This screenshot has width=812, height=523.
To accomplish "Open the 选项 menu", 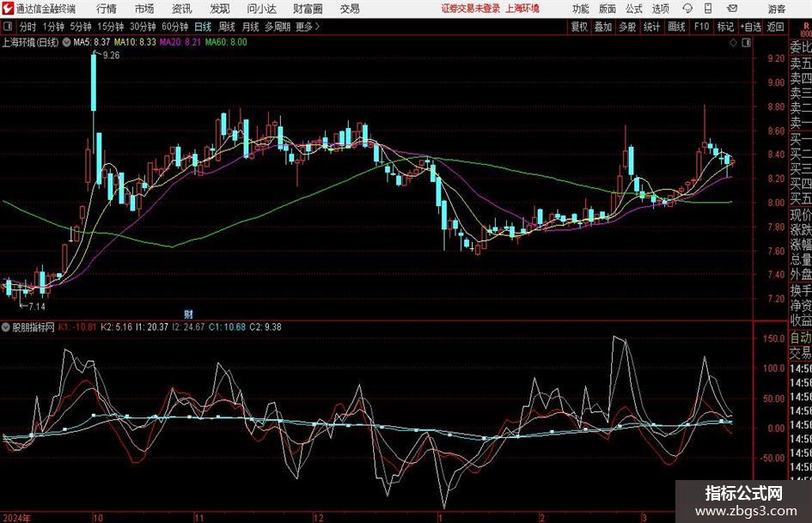I will click(x=660, y=9).
